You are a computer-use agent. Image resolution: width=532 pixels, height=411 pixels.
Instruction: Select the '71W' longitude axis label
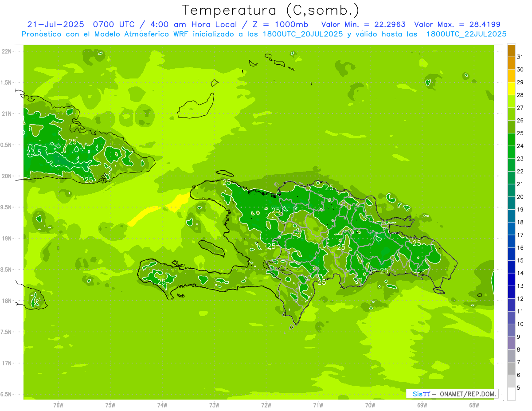coord(318,405)
